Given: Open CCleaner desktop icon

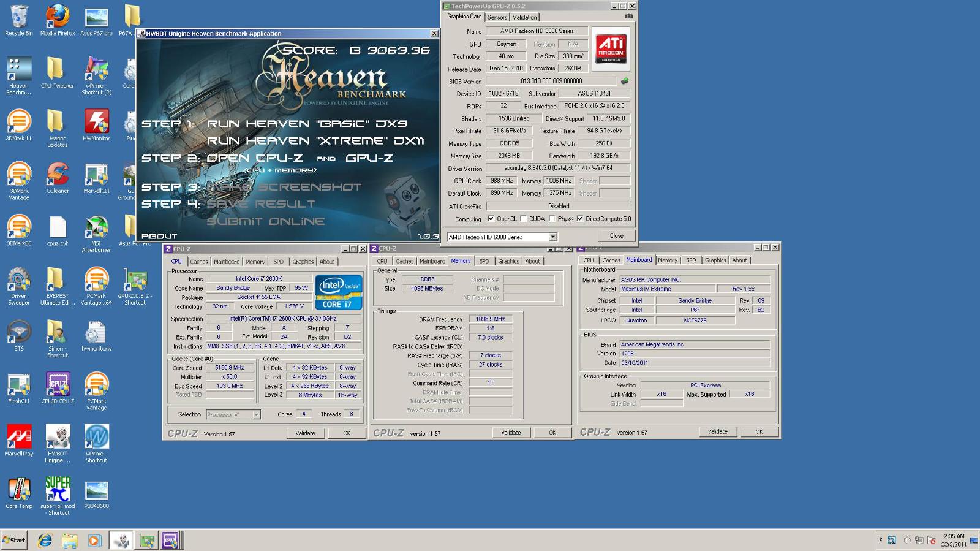Looking at the screenshot, I should pyautogui.click(x=58, y=178).
